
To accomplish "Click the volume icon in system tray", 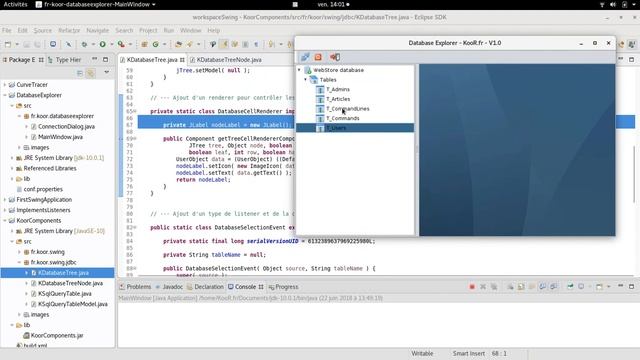I will (613, 4).
